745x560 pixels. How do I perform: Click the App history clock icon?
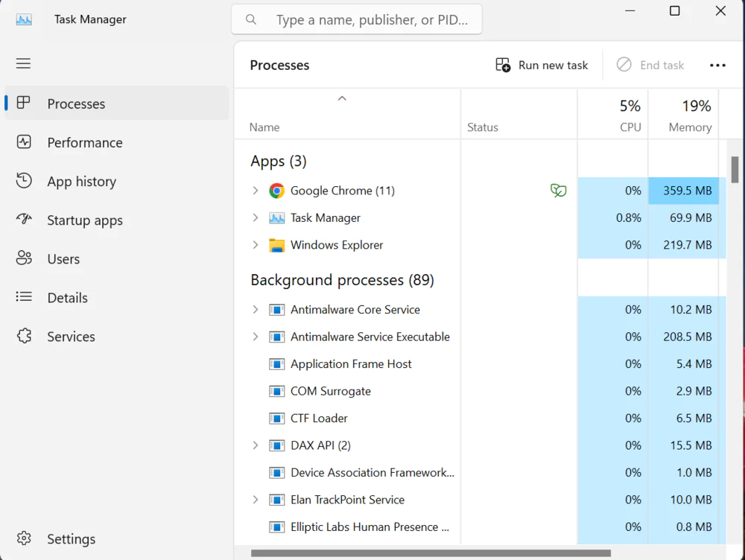pyautogui.click(x=24, y=180)
